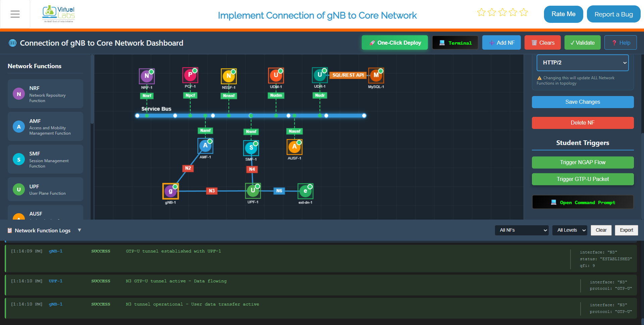This screenshot has width=644, height=325.
Task: Click the Nnrf service label
Action: [147, 96]
